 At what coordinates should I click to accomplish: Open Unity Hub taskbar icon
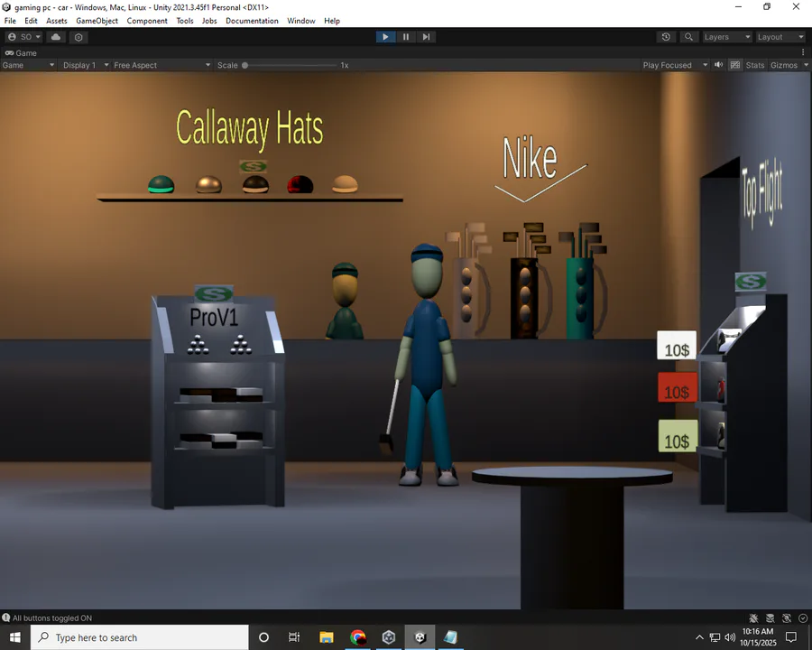click(389, 637)
